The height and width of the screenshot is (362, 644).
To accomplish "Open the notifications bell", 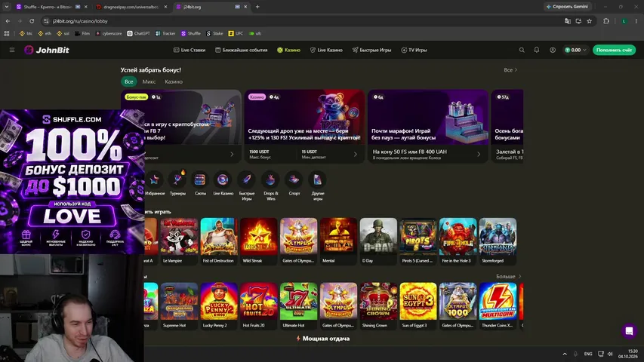I will 536,50.
